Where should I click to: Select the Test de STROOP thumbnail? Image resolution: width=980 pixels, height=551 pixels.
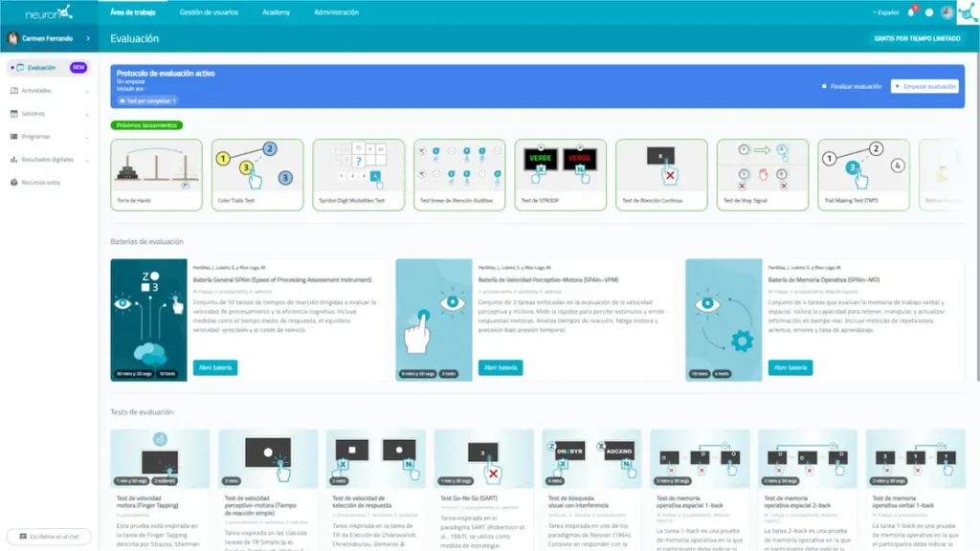coord(561,172)
